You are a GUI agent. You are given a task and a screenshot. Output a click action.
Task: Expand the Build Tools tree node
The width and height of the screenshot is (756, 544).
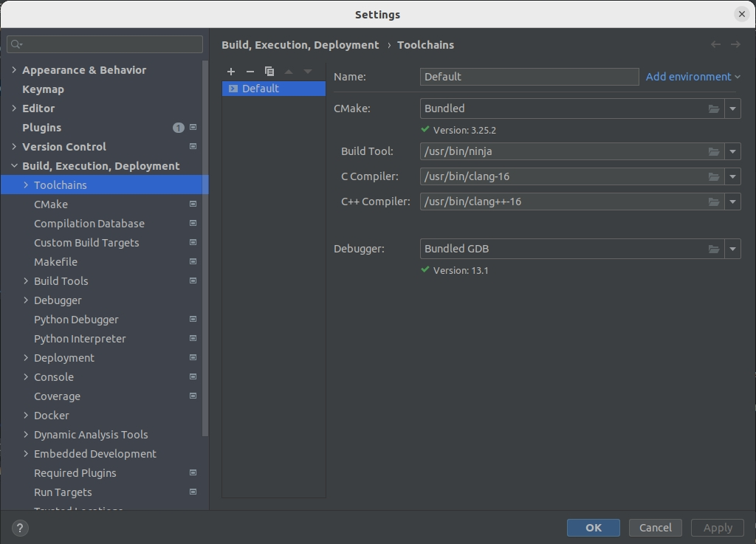coord(26,281)
